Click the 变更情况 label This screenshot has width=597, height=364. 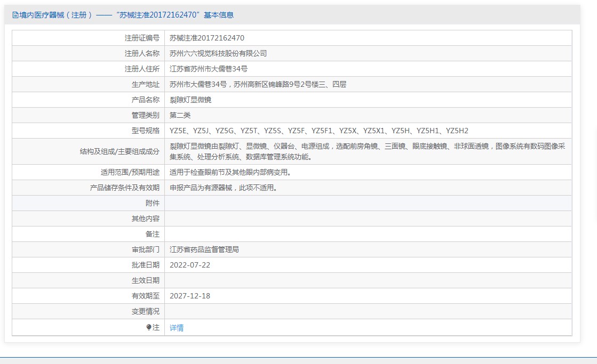click(x=146, y=312)
